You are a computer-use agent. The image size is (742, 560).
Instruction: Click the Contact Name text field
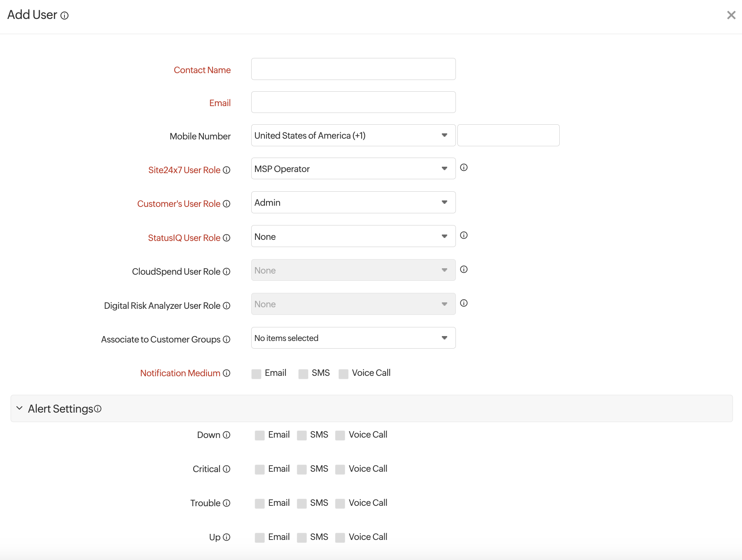[x=353, y=69]
